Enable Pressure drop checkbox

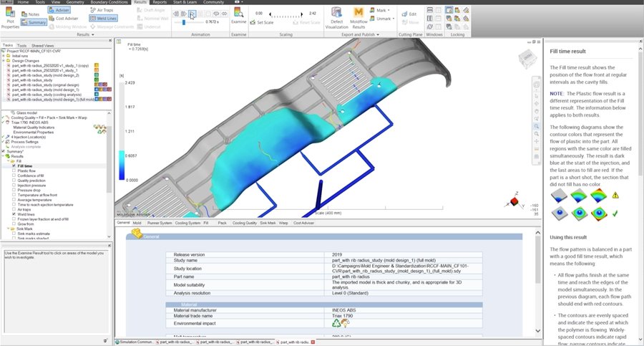pyautogui.click(x=14, y=190)
